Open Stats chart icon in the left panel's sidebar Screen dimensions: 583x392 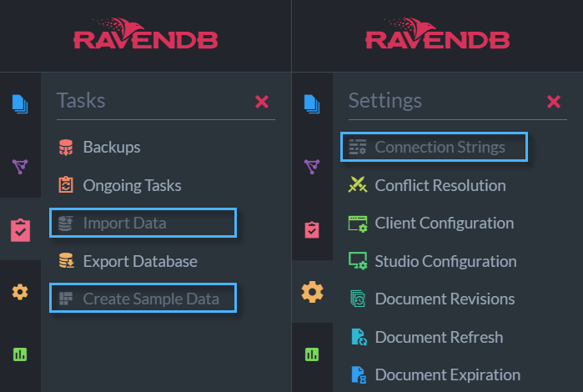point(20,354)
